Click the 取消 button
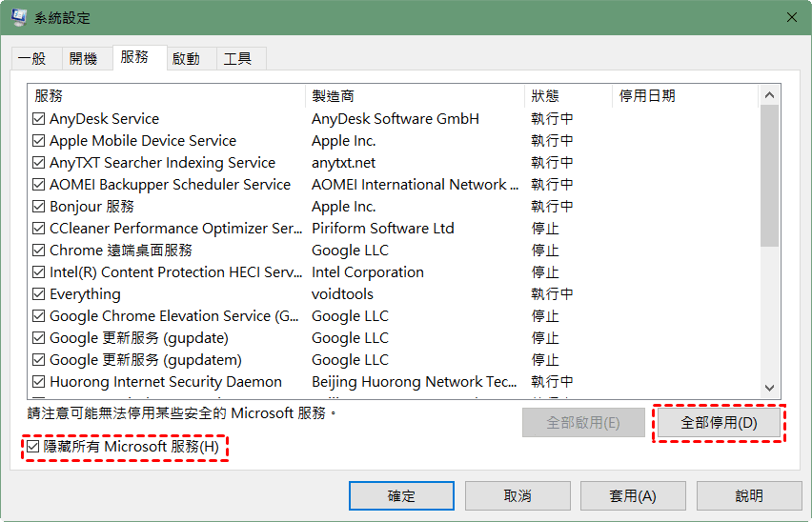This screenshot has height=522, width=812. (x=518, y=495)
